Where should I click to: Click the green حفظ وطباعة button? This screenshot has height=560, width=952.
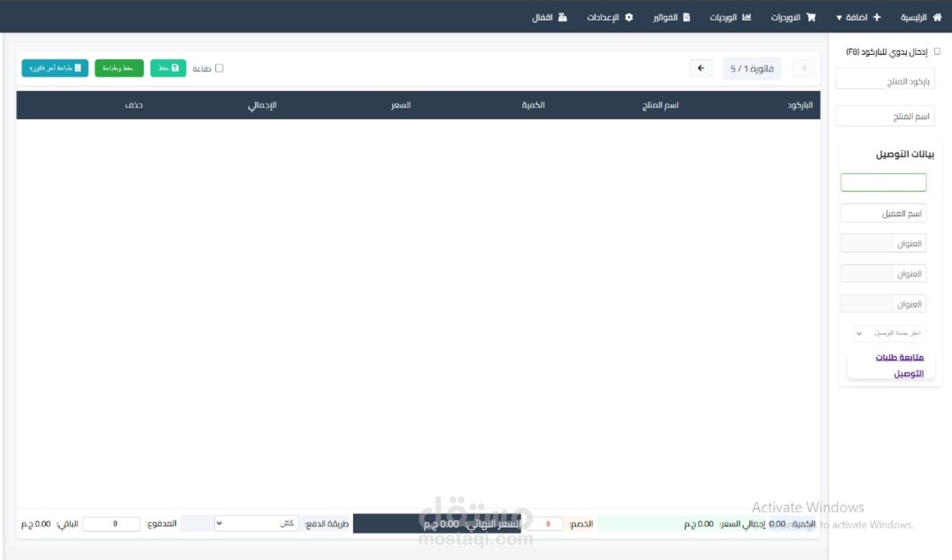coord(119,68)
